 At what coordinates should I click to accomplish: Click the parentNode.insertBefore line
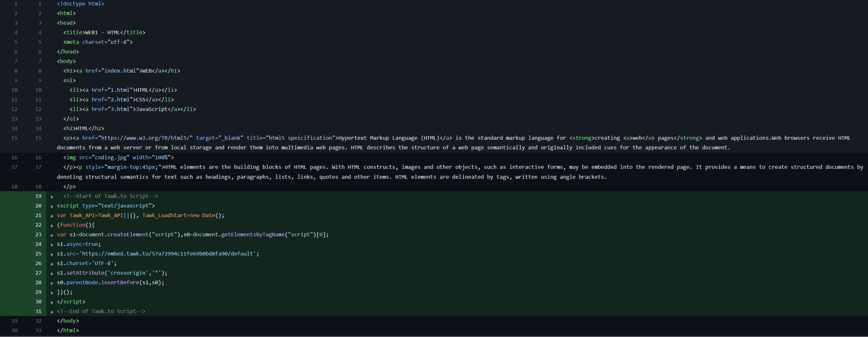(111, 282)
